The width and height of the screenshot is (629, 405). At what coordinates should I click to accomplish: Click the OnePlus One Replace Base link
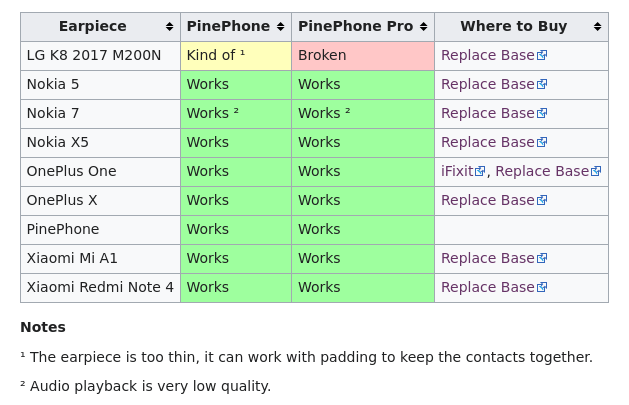(x=541, y=172)
